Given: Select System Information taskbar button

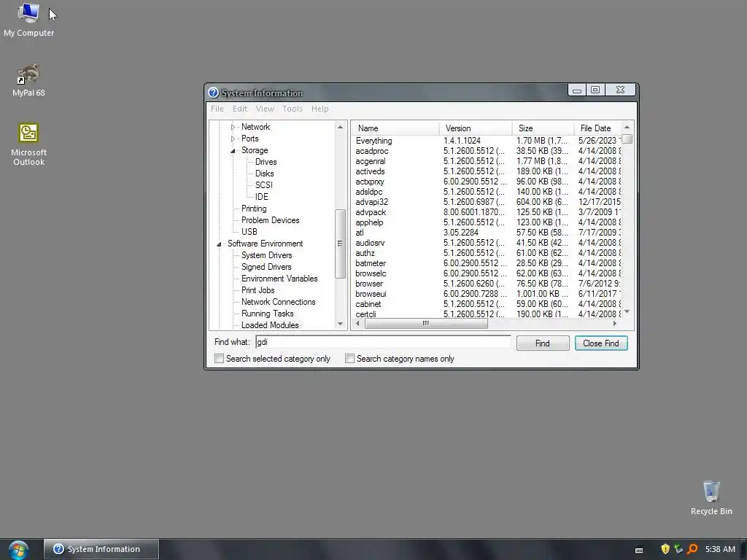Looking at the screenshot, I should (x=101, y=549).
